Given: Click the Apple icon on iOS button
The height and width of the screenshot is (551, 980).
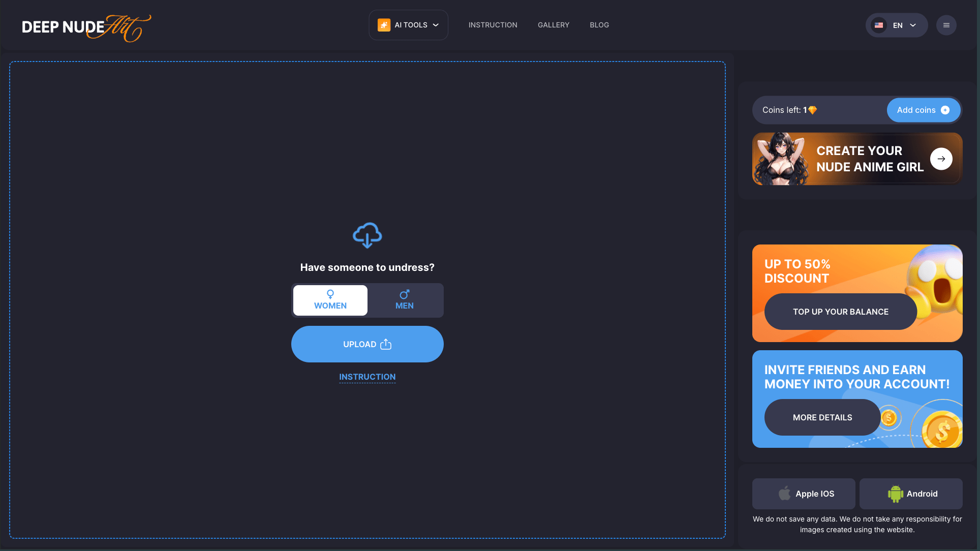Looking at the screenshot, I should click(784, 494).
